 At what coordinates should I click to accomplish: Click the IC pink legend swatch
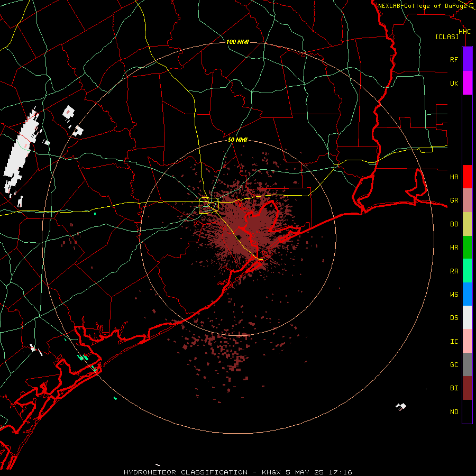click(x=467, y=341)
